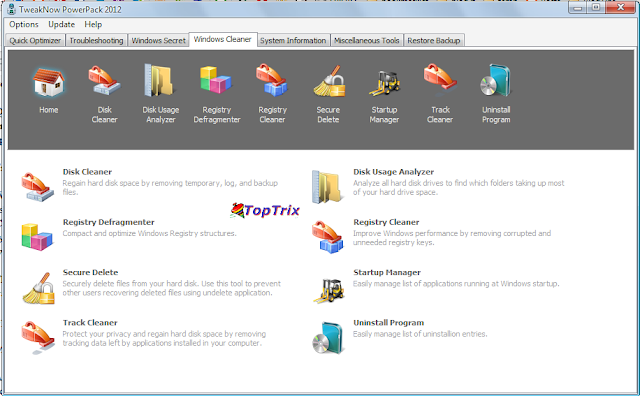Open the Help menu
Viewport: 640px width, 396px height.
tap(93, 24)
